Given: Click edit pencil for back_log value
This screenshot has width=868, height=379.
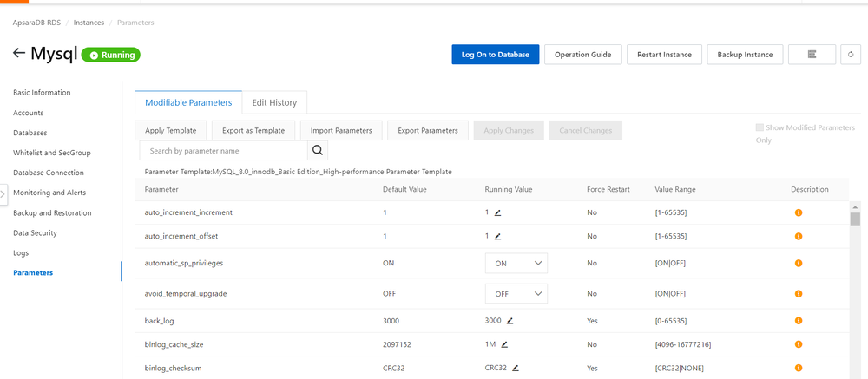Looking at the screenshot, I should [x=510, y=321].
